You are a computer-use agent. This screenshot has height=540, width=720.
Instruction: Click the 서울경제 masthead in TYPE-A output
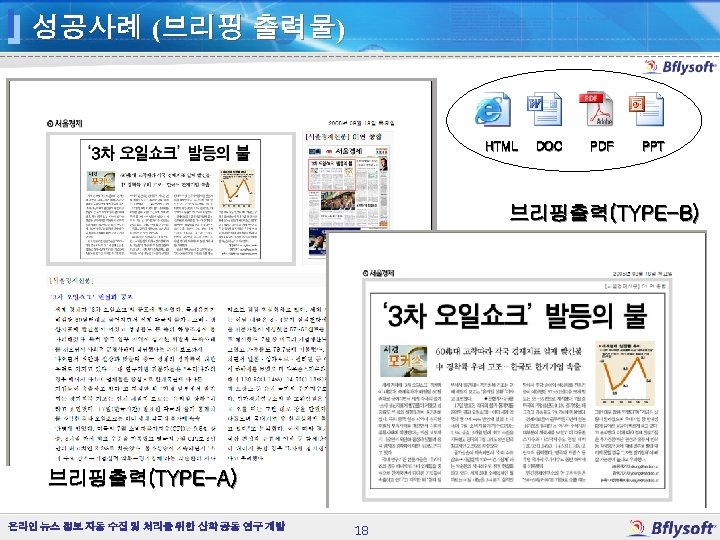65,124
